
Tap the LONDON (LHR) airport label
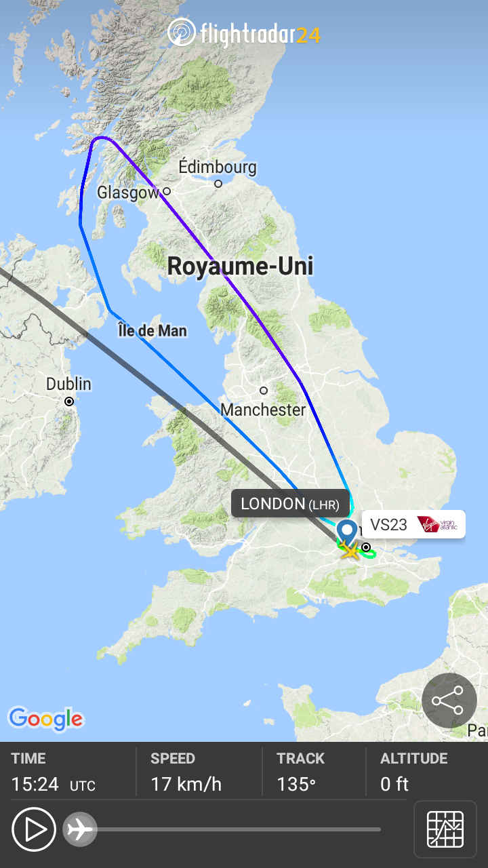[290, 504]
